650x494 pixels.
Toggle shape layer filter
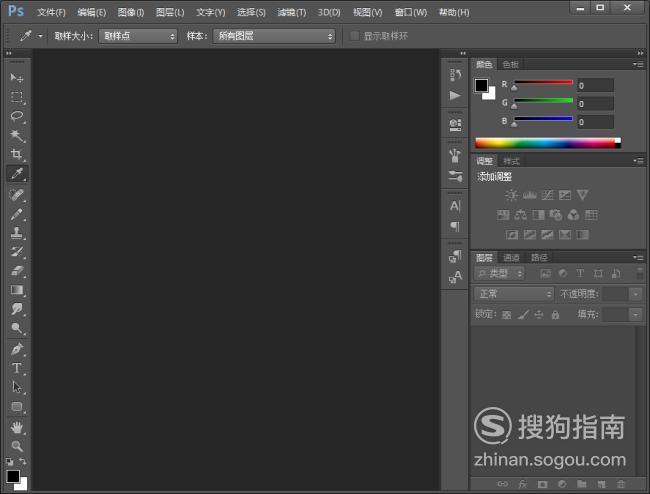(x=598, y=274)
